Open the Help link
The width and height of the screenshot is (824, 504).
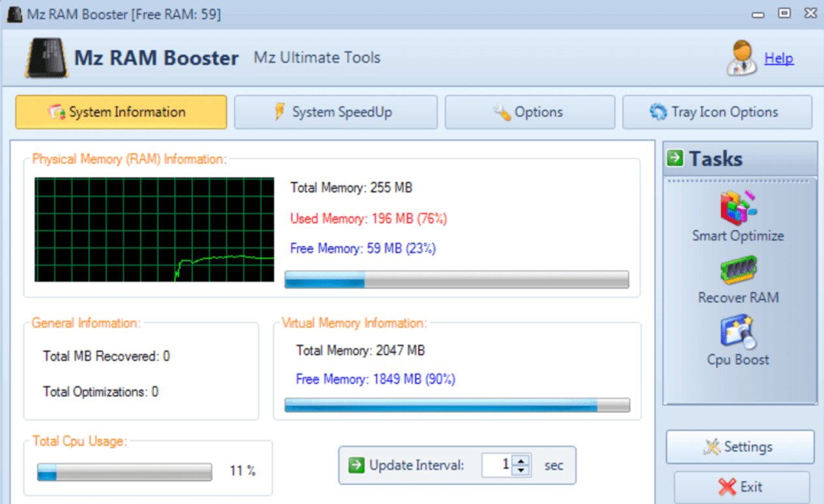click(x=778, y=58)
